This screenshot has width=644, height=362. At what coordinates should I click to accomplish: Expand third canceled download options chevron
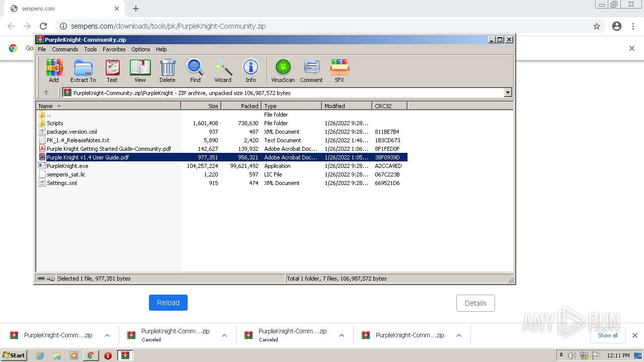click(342, 335)
